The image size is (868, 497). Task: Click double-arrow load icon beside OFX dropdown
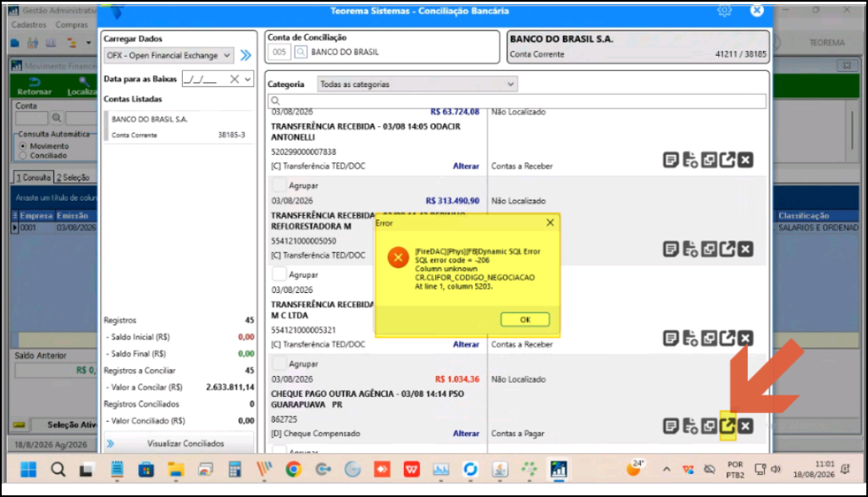click(x=246, y=55)
